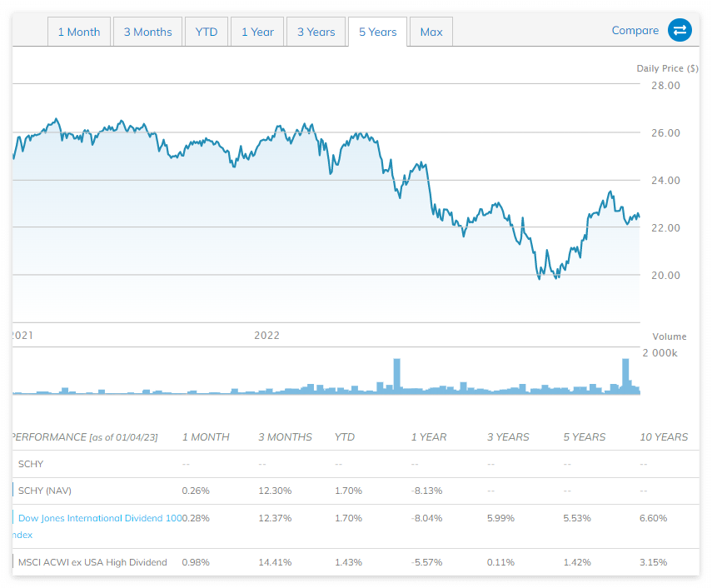Click the Compare swap arrows icon
The height and width of the screenshot is (588, 712).
click(680, 30)
